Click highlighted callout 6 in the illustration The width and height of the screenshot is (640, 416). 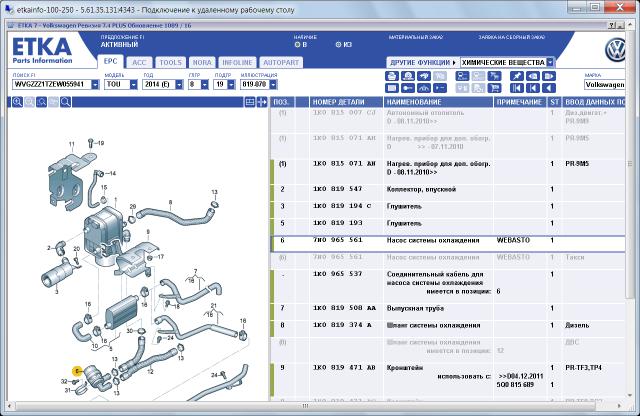click(77, 371)
